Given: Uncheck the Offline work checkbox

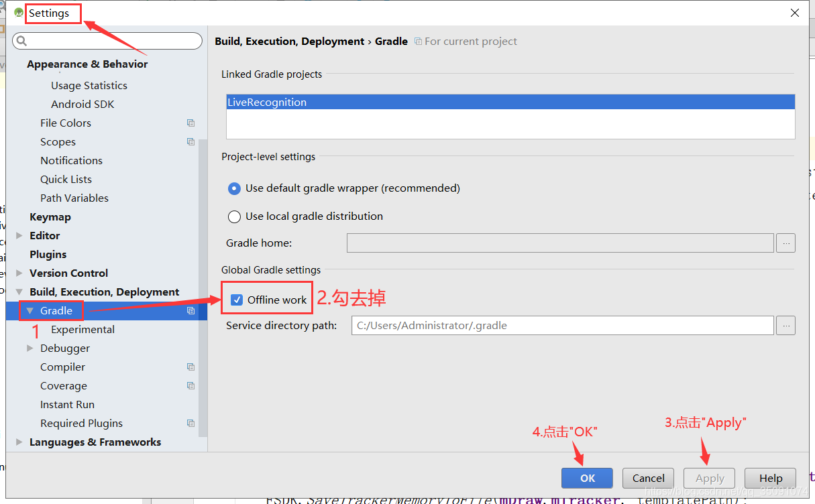Looking at the screenshot, I should coord(236,300).
